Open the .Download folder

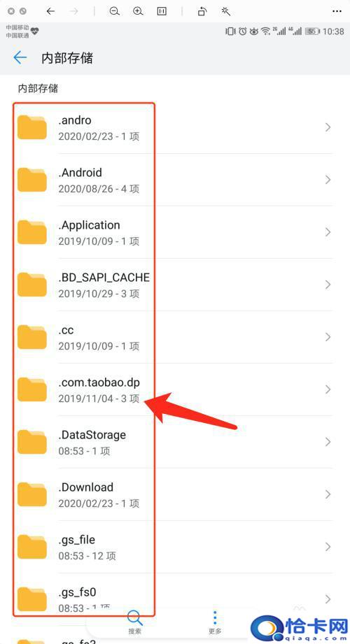175,494
